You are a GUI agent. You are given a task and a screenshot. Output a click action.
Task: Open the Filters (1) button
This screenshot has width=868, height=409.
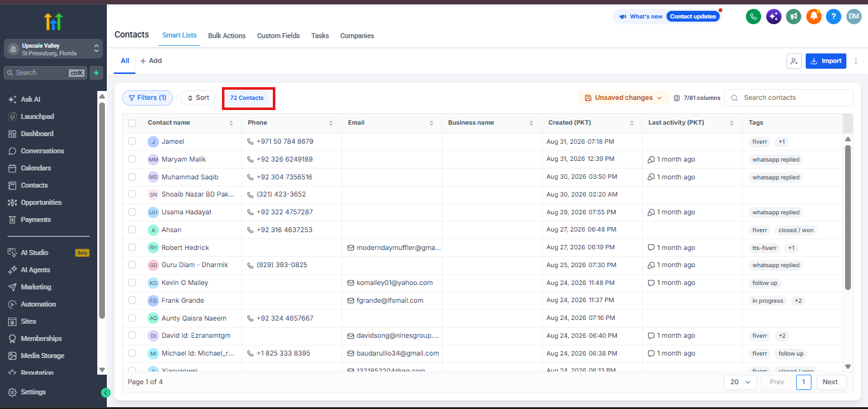click(147, 98)
